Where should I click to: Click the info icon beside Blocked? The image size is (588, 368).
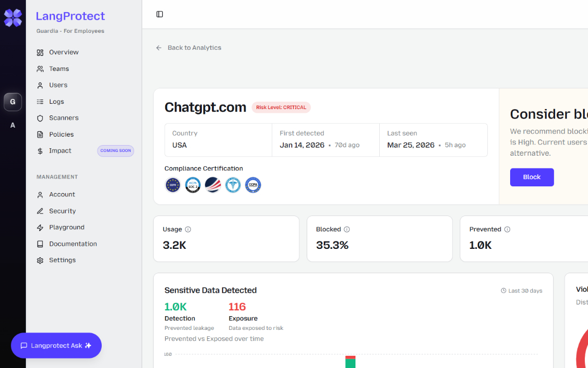(x=347, y=229)
